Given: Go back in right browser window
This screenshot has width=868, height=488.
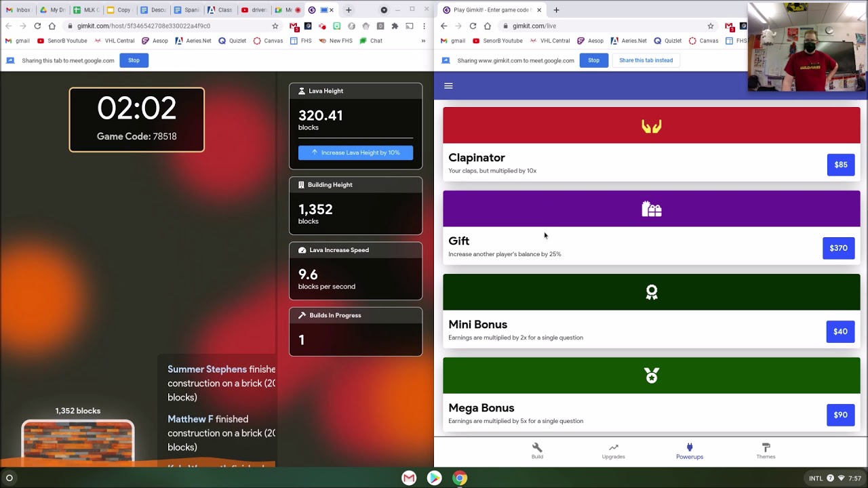Looking at the screenshot, I should click(443, 26).
